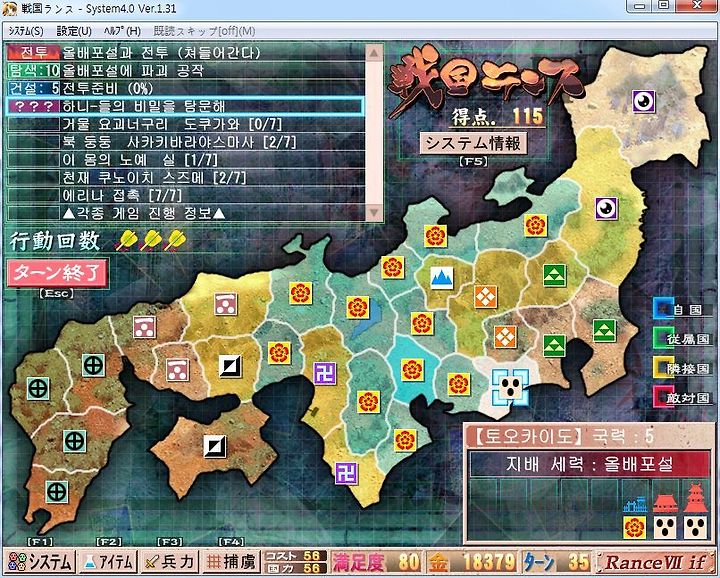
Task: Click the lower purple eye emblem
Action: 606,208
